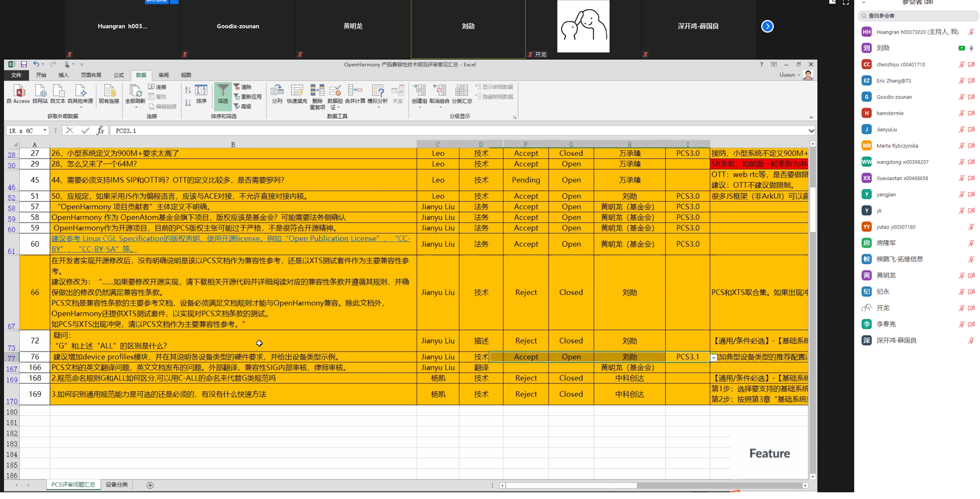The image size is (980, 499).
Task: Open the File (文件) tab
Action: [x=16, y=75]
